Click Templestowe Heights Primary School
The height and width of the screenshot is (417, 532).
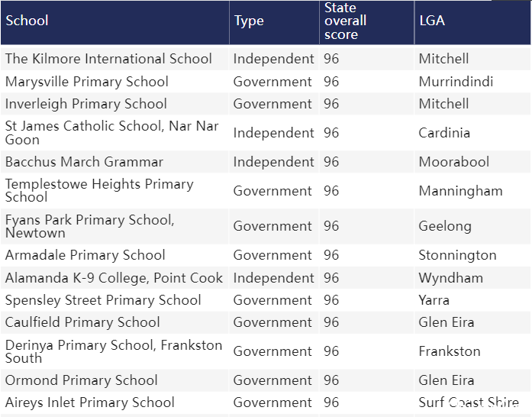coord(99,191)
